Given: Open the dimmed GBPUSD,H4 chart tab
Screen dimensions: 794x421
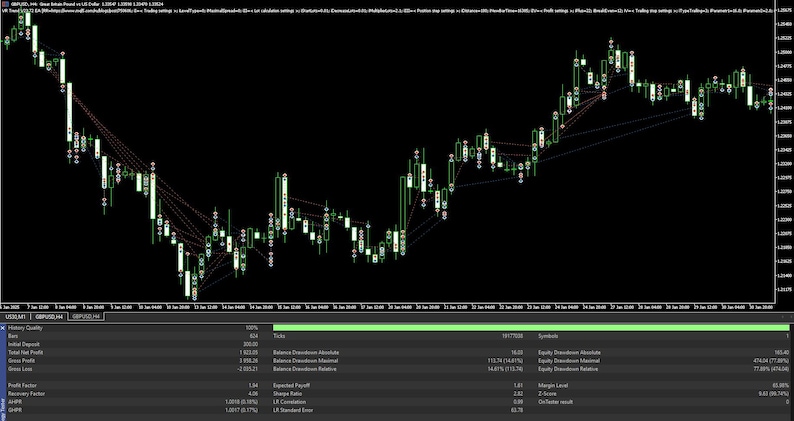Looking at the screenshot, I should [86, 317].
